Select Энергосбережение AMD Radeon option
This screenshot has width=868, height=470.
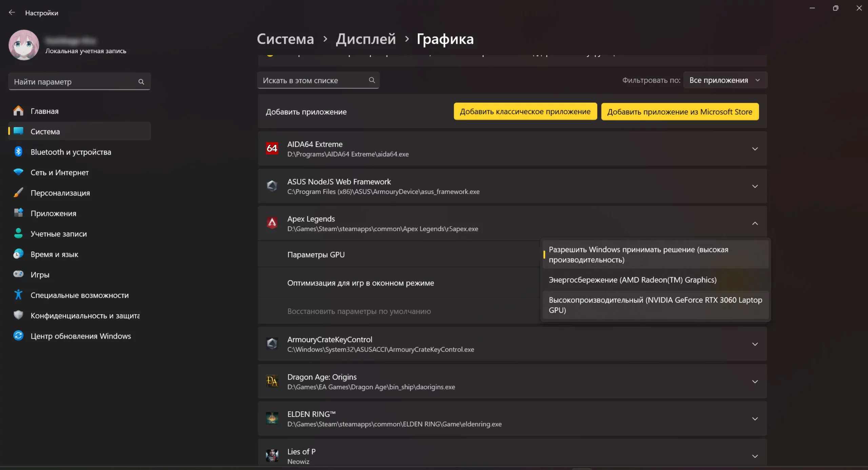click(x=632, y=280)
